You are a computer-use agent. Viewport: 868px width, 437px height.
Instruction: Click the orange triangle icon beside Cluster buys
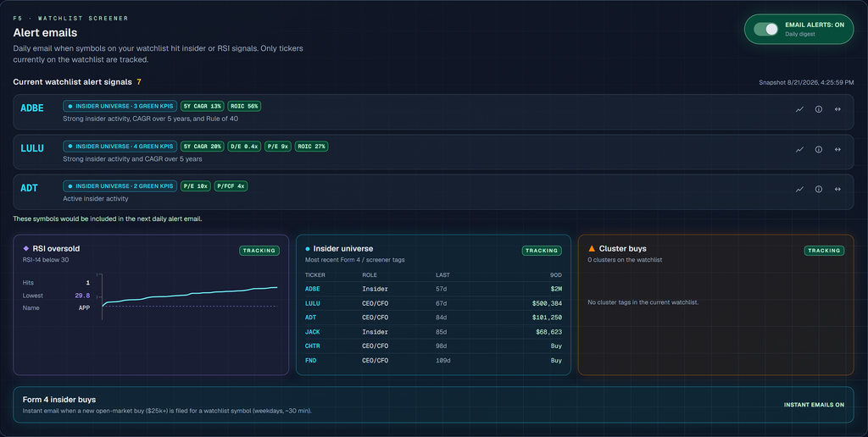[591, 249]
